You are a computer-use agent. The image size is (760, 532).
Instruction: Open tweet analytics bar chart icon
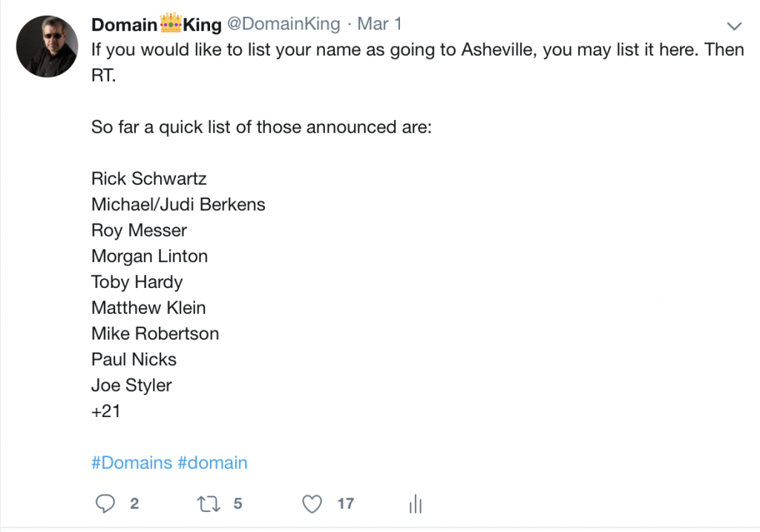(x=416, y=504)
